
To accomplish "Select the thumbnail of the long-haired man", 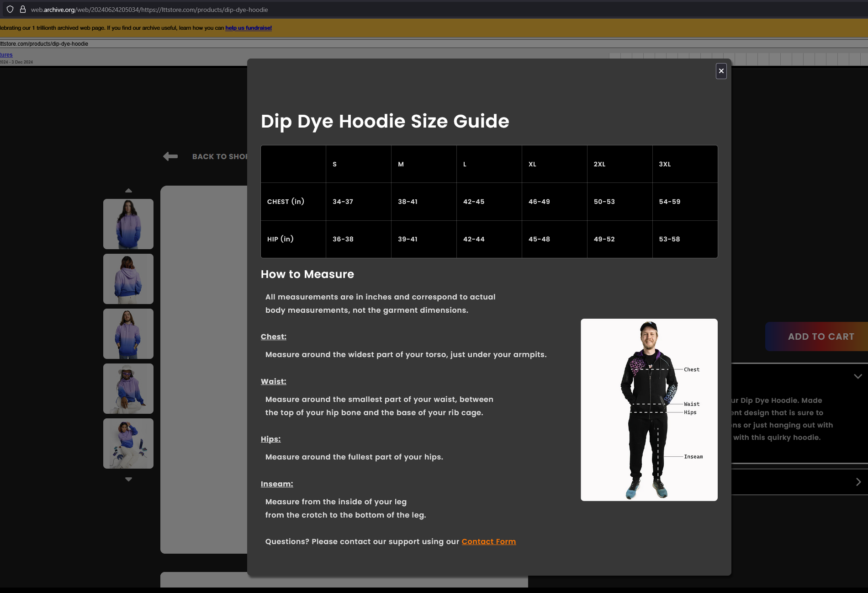I will 128,334.
